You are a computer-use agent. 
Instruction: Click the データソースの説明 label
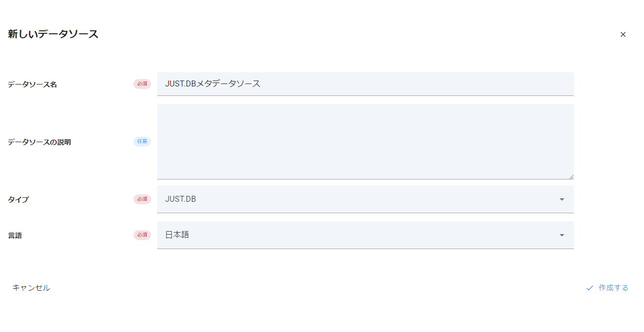click(x=39, y=142)
